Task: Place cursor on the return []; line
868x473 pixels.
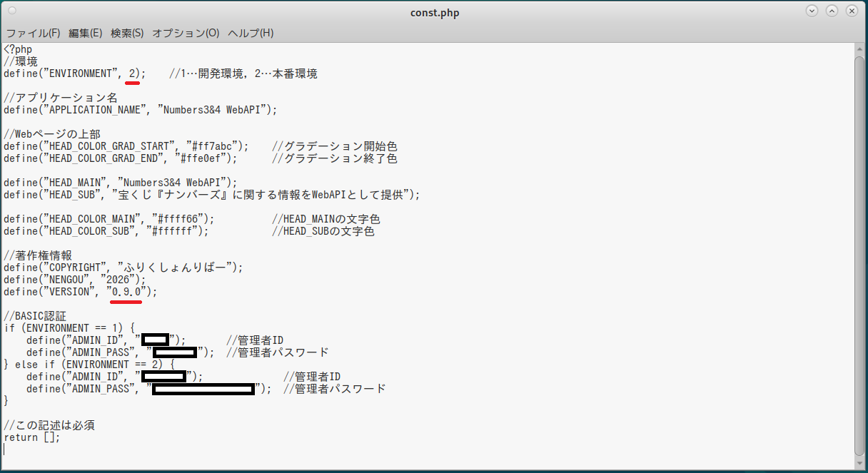Action: tap(32, 437)
